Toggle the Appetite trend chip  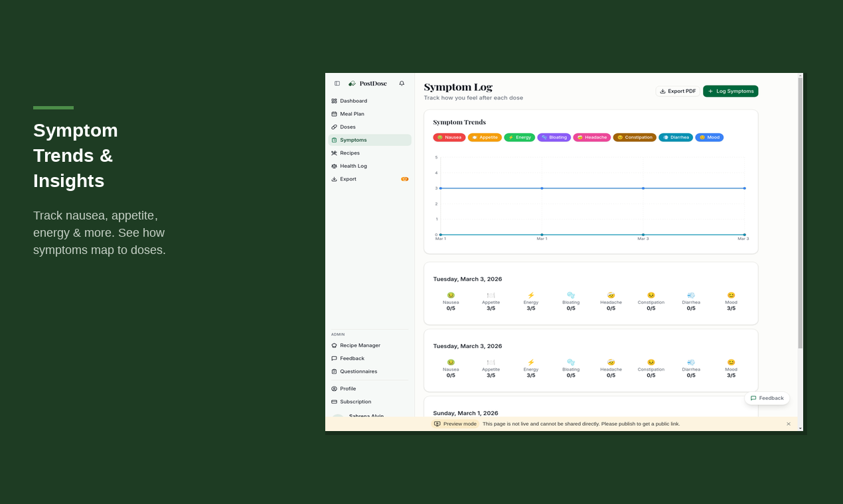pyautogui.click(x=485, y=137)
